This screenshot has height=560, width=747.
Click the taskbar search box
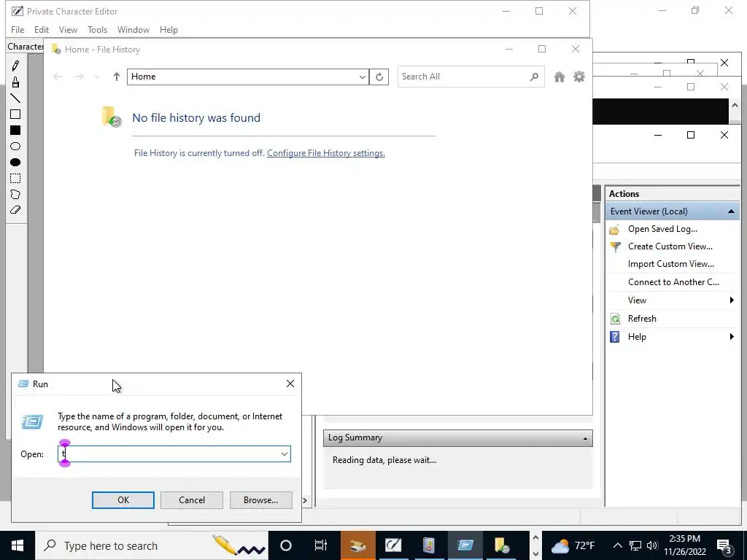coord(152,545)
